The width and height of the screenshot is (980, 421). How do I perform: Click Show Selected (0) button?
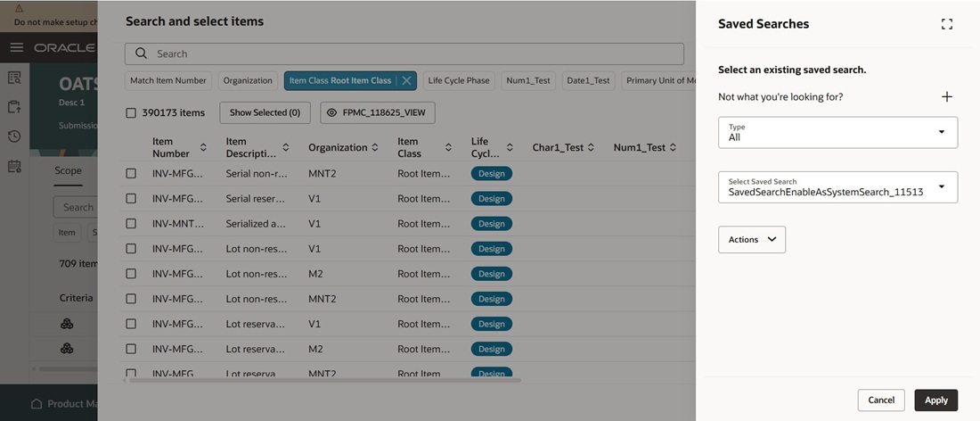[x=265, y=112]
